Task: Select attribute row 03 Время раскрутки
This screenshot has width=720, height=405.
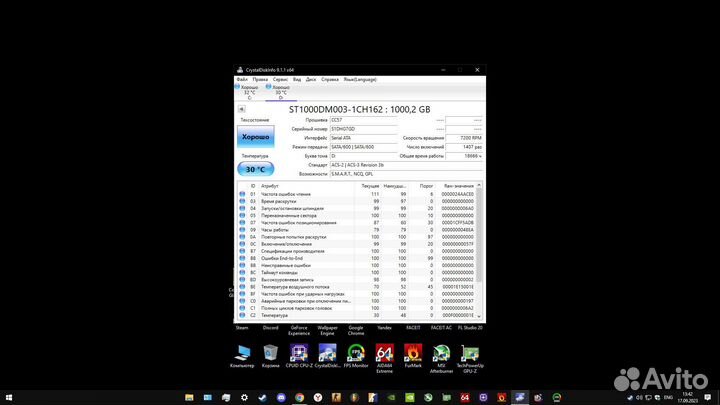Action: pos(356,201)
